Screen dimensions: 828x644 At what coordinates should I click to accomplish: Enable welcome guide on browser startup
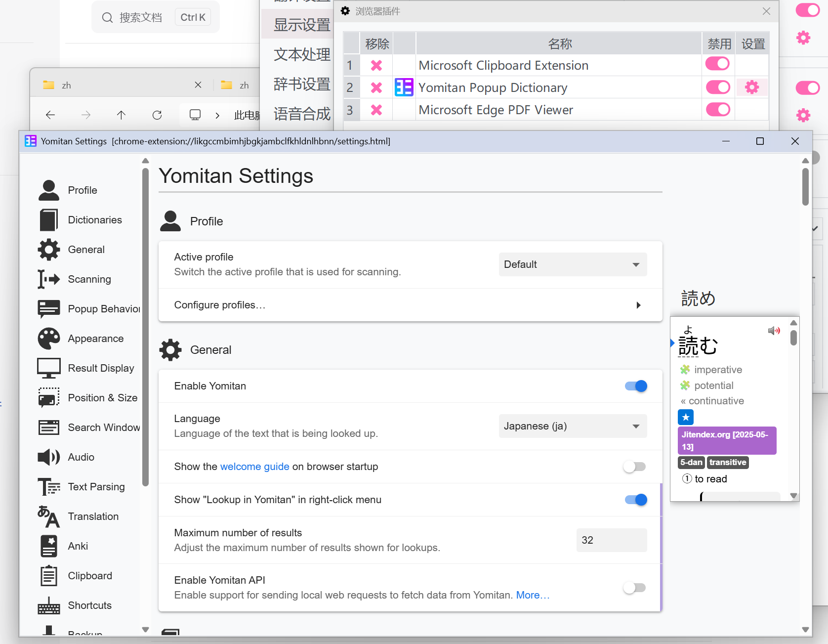tap(635, 467)
